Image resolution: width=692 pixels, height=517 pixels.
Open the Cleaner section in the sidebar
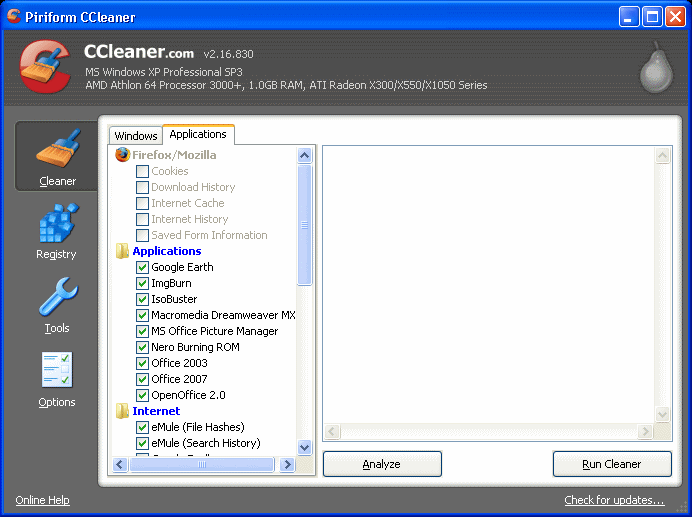tap(57, 156)
